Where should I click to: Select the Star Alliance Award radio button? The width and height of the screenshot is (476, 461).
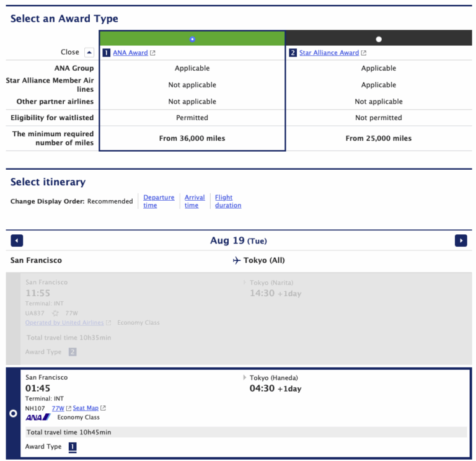point(379,39)
